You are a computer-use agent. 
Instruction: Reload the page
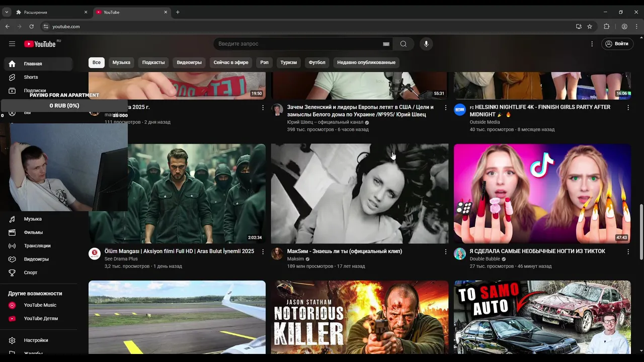(x=32, y=27)
